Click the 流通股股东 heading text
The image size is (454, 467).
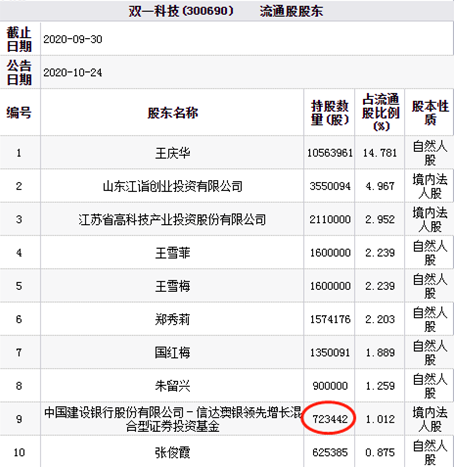coord(291,11)
